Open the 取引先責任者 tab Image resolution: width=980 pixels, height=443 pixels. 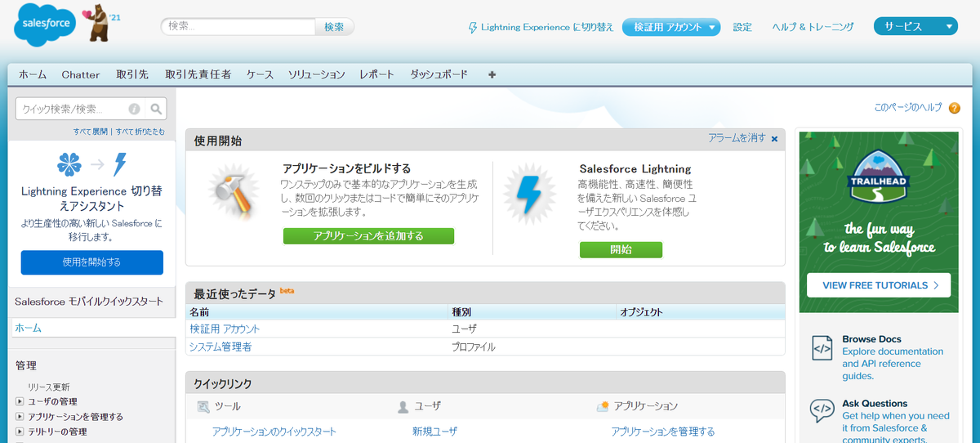(198, 74)
